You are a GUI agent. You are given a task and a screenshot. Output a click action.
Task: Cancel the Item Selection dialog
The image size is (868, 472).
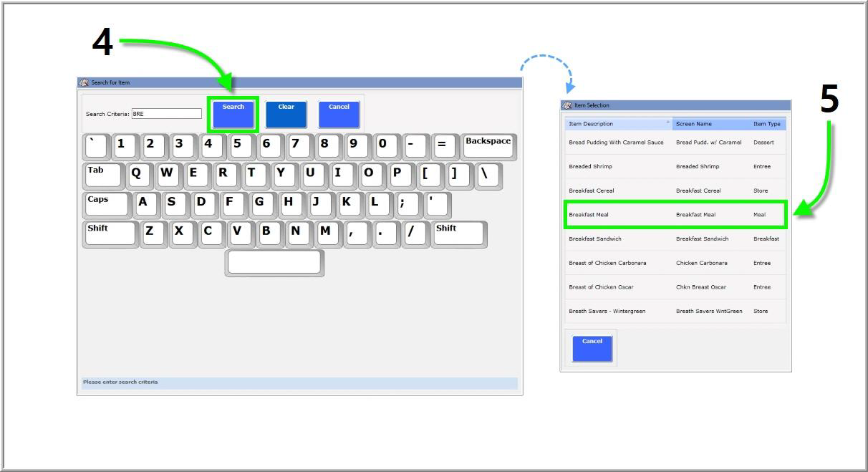tap(592, 348)
